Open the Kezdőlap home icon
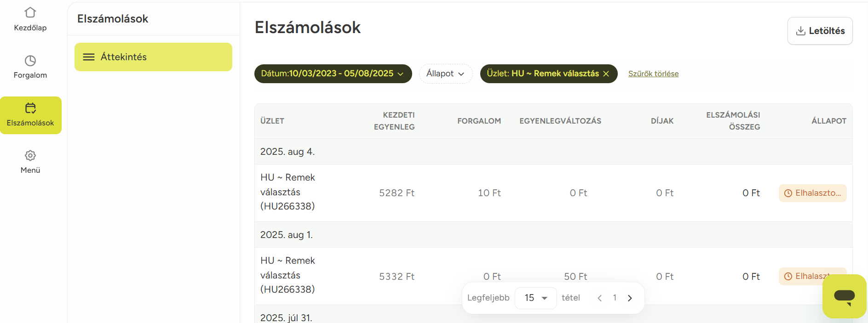This screenshot has width=868, height=323. coord(30,12)
